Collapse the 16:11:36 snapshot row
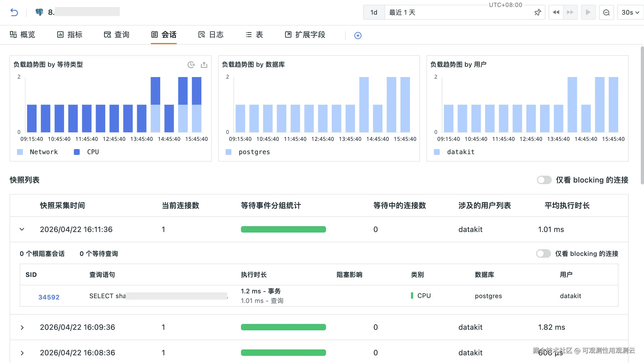644x363 pixels. [22, 229]
